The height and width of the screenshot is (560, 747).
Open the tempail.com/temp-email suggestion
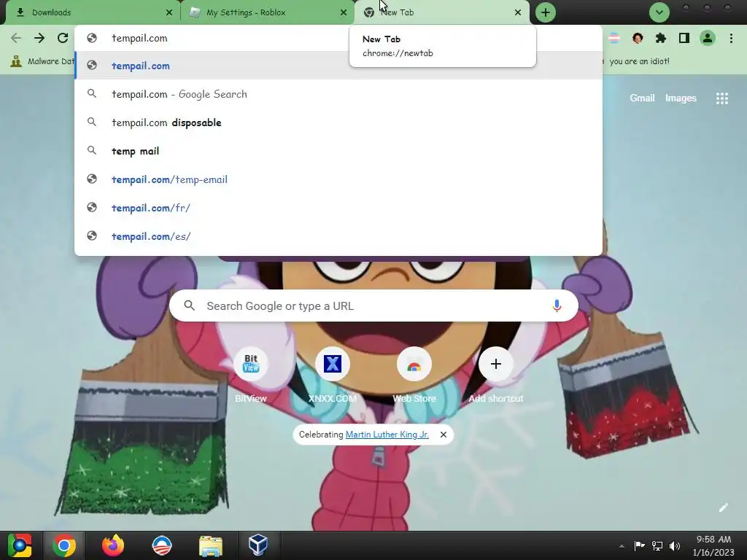coord(338,179)
